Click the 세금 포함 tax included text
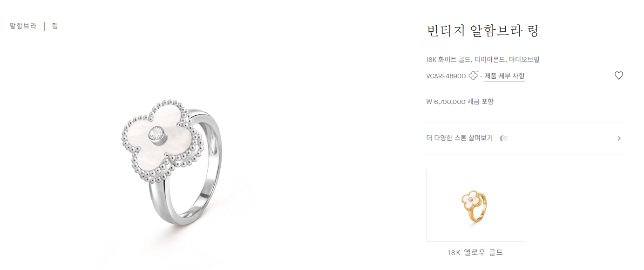 (481, 102)
